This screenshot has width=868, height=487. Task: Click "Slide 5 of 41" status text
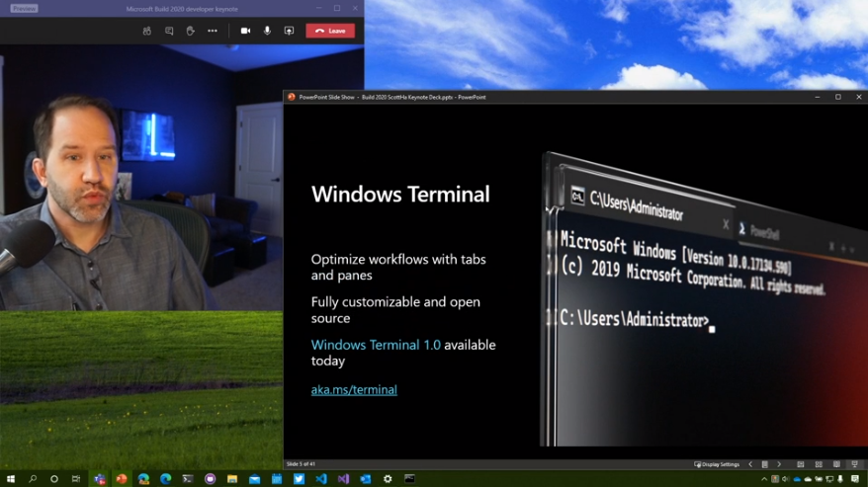tap(301, 463)
